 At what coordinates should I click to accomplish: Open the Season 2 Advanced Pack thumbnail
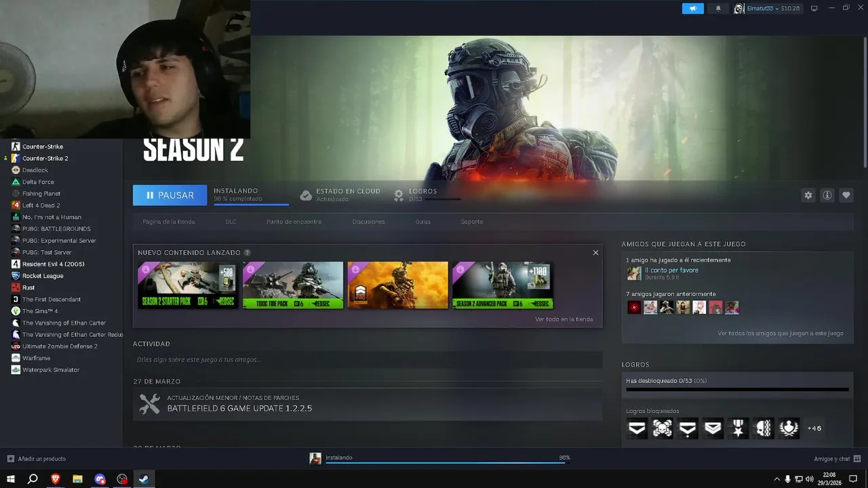502,285
